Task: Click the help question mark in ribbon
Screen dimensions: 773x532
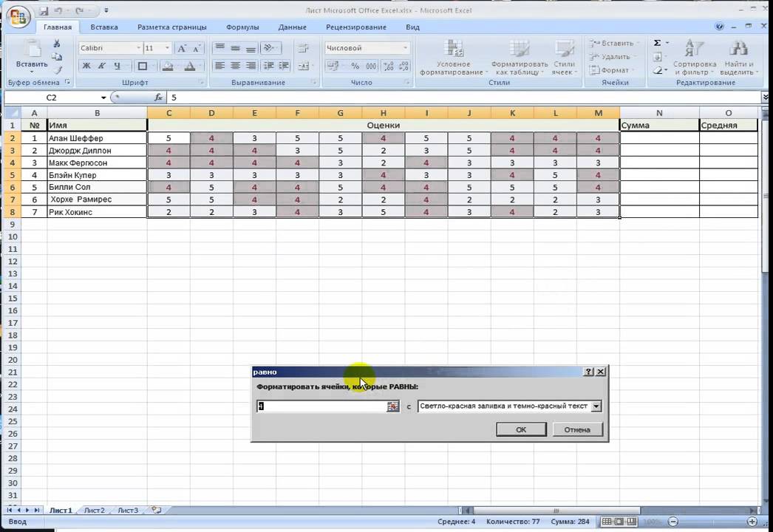Action: pyautogui.click(x=719, y=27)
